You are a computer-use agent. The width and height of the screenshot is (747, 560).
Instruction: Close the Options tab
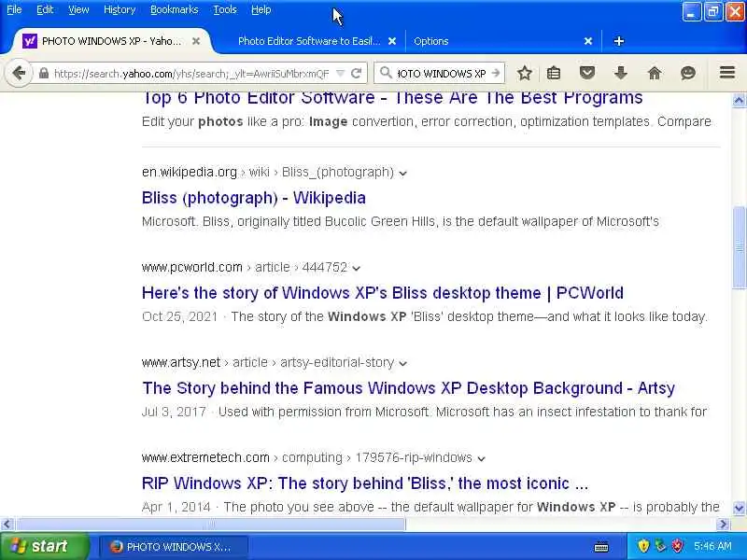click(x=588, y=41)
